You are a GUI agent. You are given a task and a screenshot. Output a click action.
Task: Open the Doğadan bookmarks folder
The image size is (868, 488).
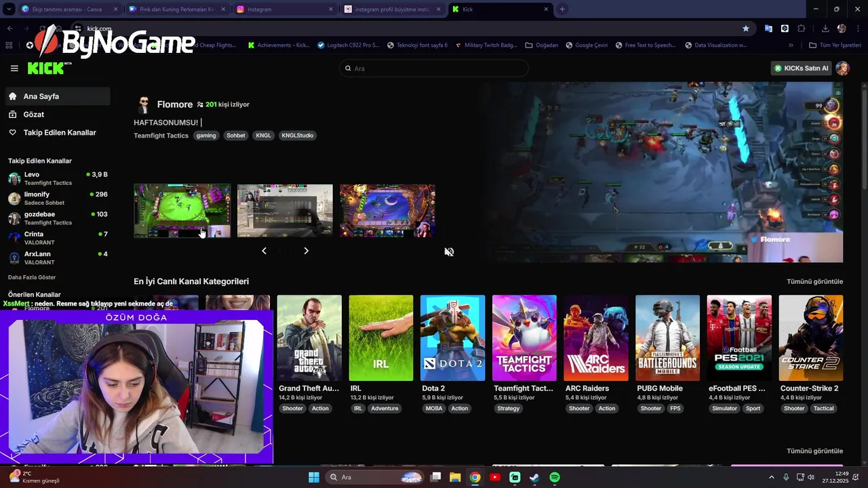542,45
